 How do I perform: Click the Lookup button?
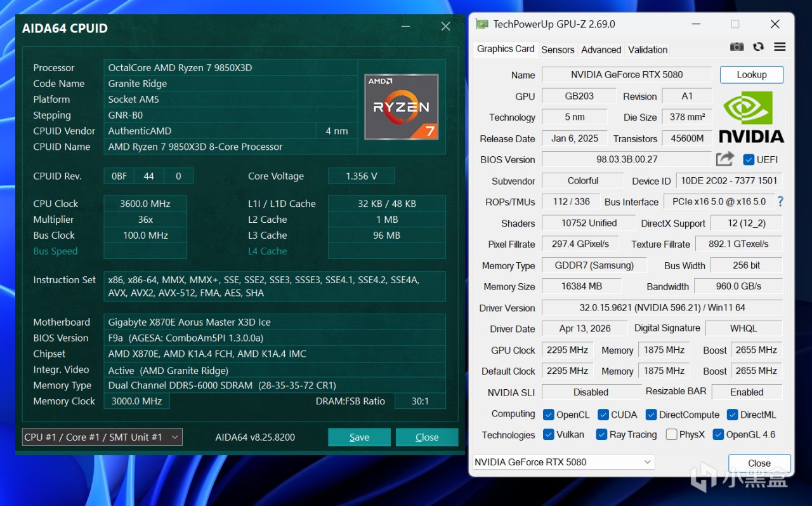point(752,74)
